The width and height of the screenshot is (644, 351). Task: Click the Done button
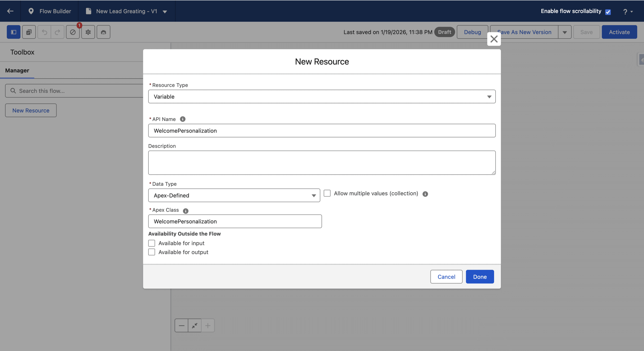pos(480,277)
